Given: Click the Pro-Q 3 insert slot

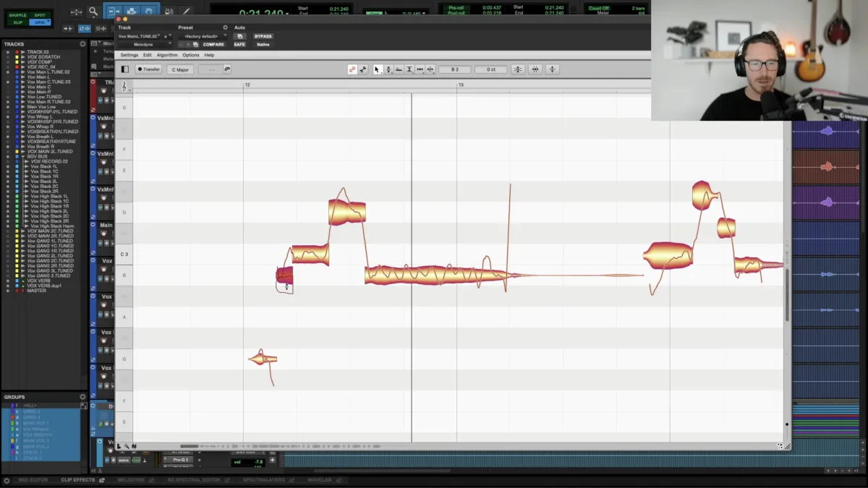Looking at the screenshot, I should (181, 460).
